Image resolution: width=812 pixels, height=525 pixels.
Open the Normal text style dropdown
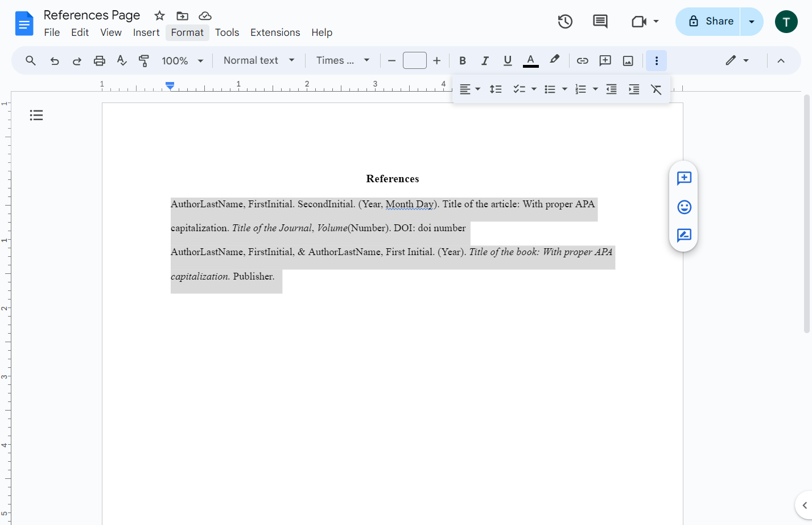259,60
